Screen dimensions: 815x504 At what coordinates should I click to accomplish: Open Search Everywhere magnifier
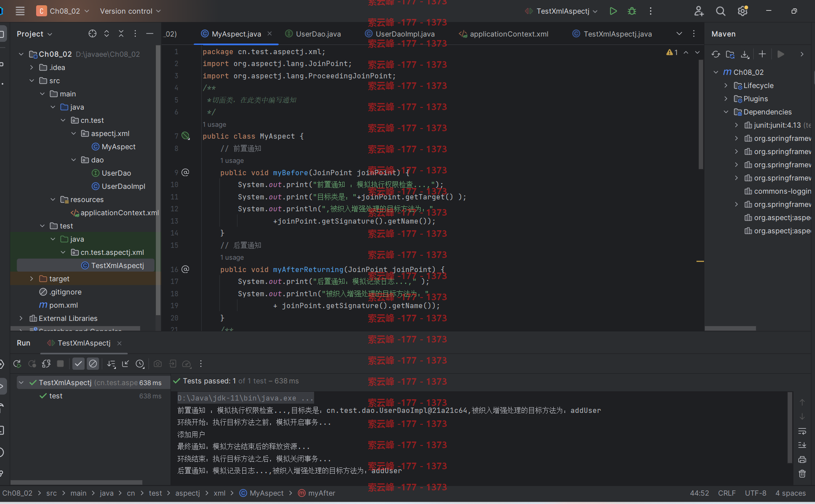pos(721,11)
